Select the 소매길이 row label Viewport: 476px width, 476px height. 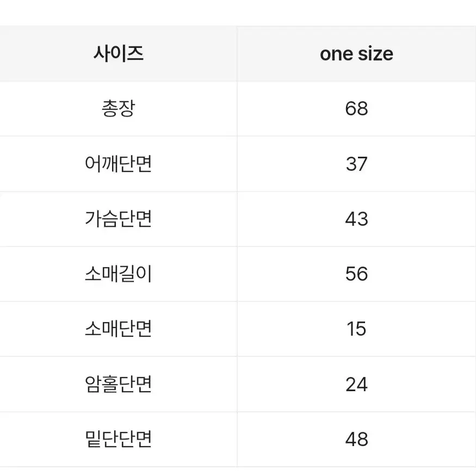click(119, 274)
